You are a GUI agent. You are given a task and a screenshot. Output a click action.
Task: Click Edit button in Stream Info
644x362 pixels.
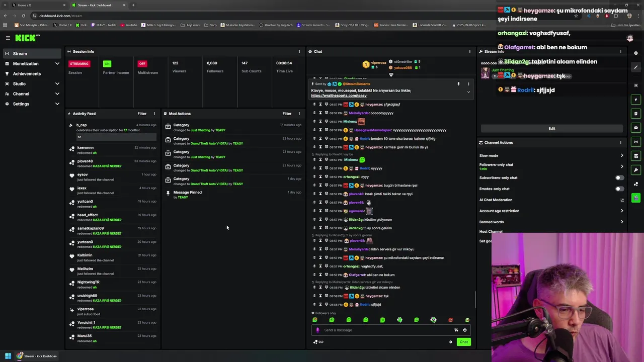click(552, 128)
